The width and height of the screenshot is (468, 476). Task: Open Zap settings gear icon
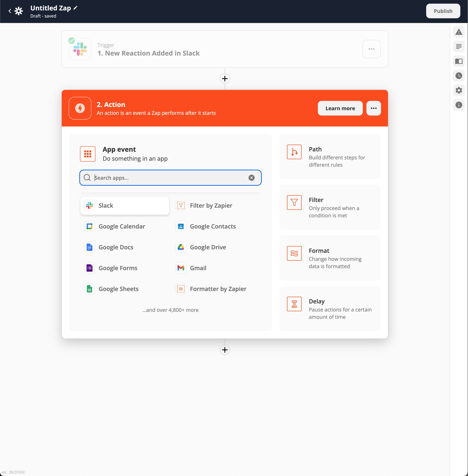[459, 90]
